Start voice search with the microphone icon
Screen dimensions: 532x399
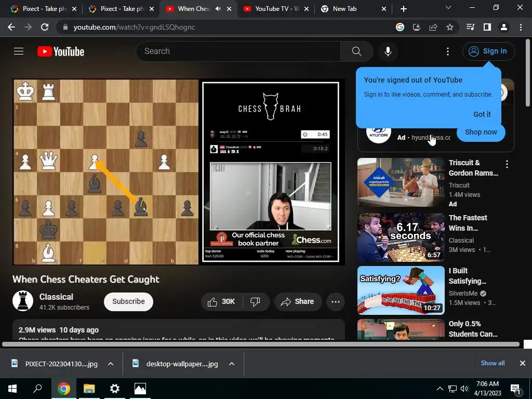pyautogui.click(x=388, y=51)
